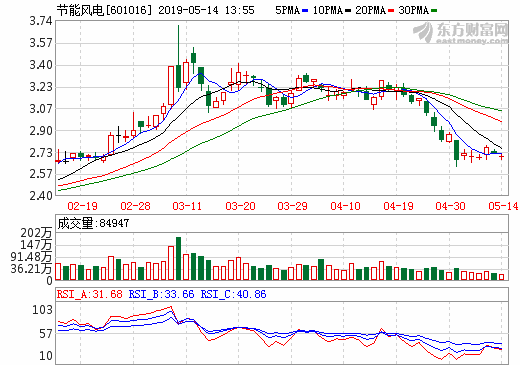Viewport: 520px width, 365px height.
Task: Click the 成交量:84947 volume label
Action: point(93,223)
